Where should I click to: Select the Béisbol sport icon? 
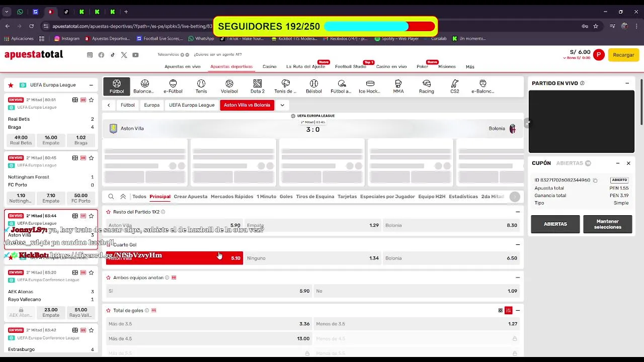(x=314, y=86)
